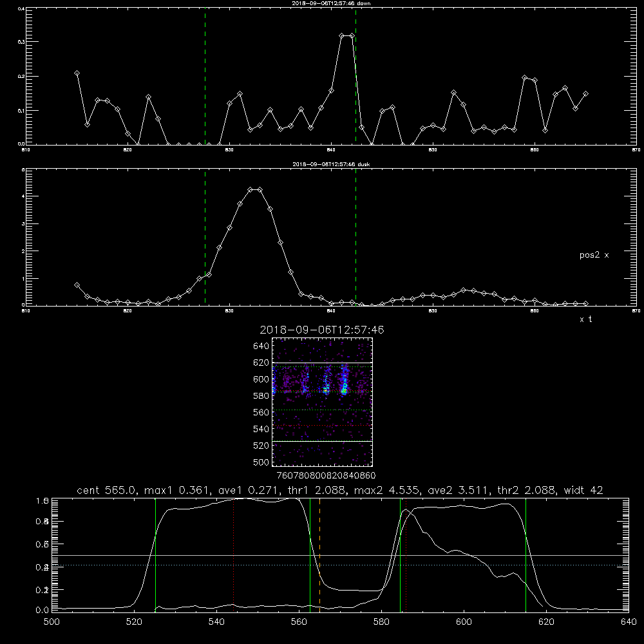Click the left green dashed line in the dawn plot
Image resolution: width=644 pixels, height=644 pixels.
[205, 76]
